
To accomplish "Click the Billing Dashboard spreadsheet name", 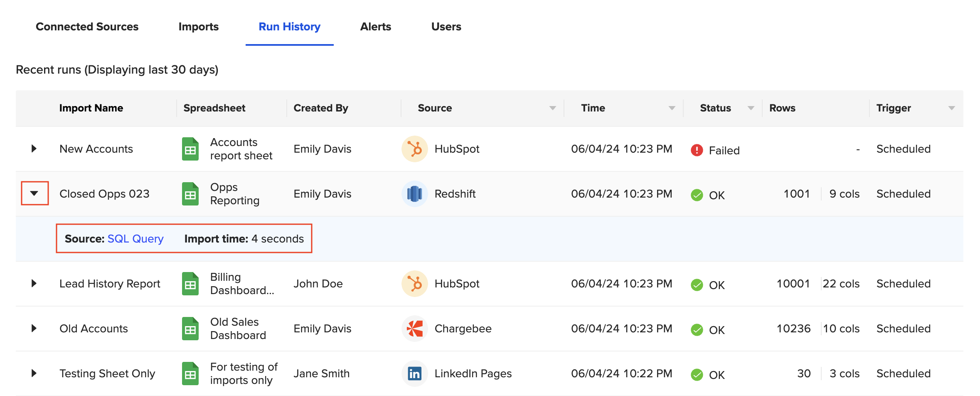I will 242,284.
